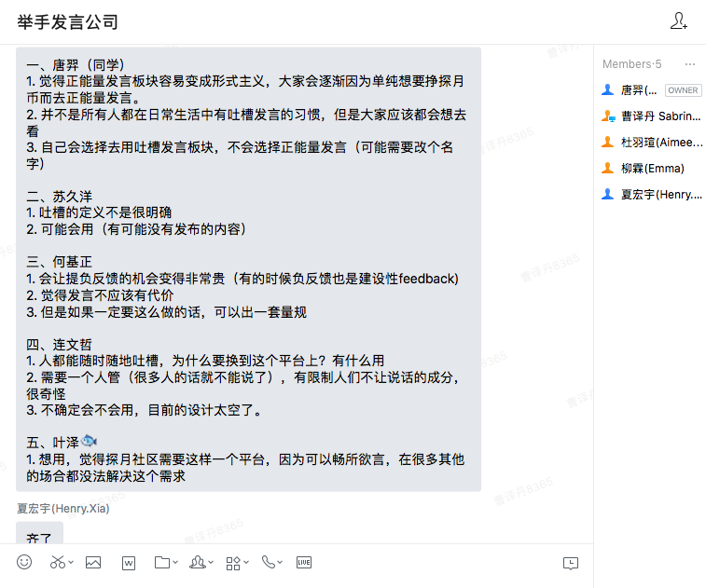The height and width of the screenshot is (588, 706).
Task: Select member 曹译丹 Sabrina in list
Action: [652, 116]
